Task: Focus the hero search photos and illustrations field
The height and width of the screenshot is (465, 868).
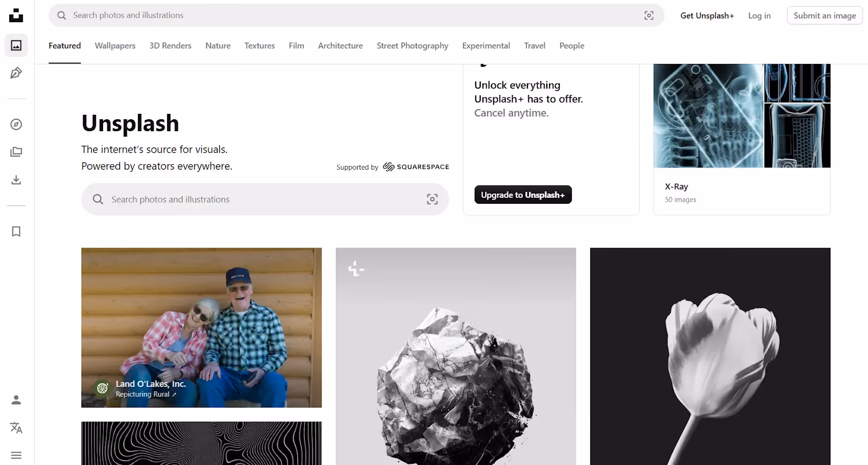Action: point(265,199)
